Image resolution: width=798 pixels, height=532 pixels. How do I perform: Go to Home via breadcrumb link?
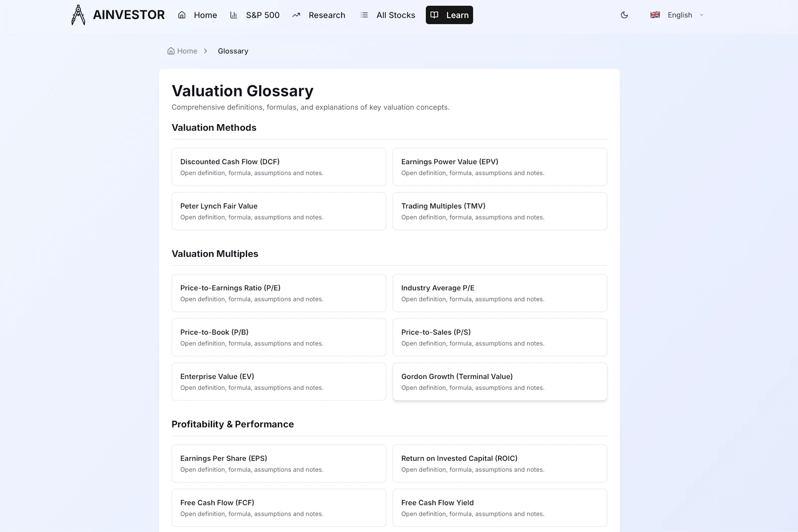pyautogui.click(x=182, y=51)
